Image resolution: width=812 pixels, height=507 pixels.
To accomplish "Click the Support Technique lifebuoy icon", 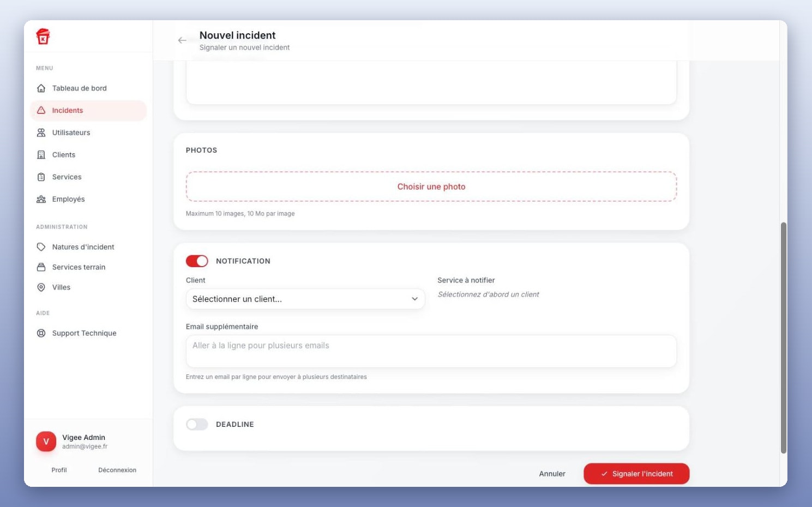I will click(41, 333).
